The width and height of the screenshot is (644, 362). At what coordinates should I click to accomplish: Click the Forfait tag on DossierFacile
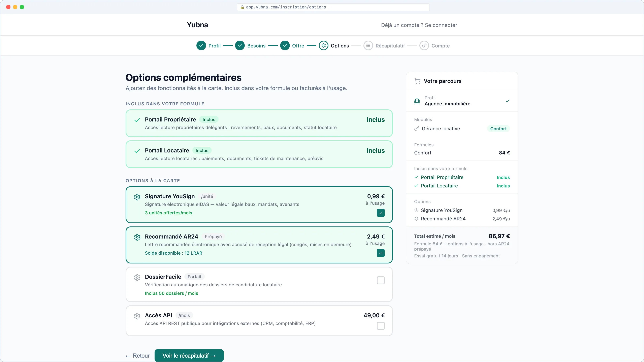(194, 277)
